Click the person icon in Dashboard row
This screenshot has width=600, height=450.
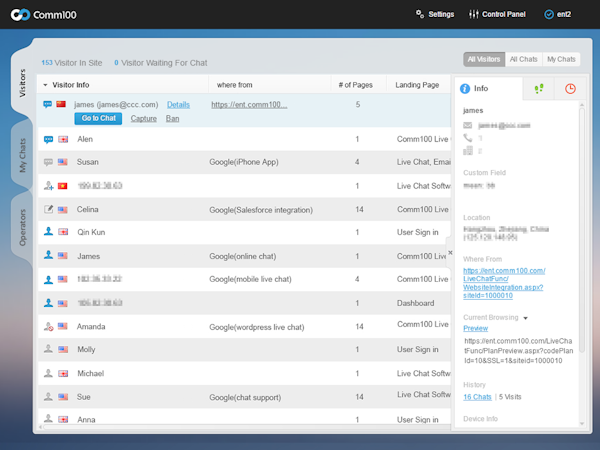coord(48,303)
